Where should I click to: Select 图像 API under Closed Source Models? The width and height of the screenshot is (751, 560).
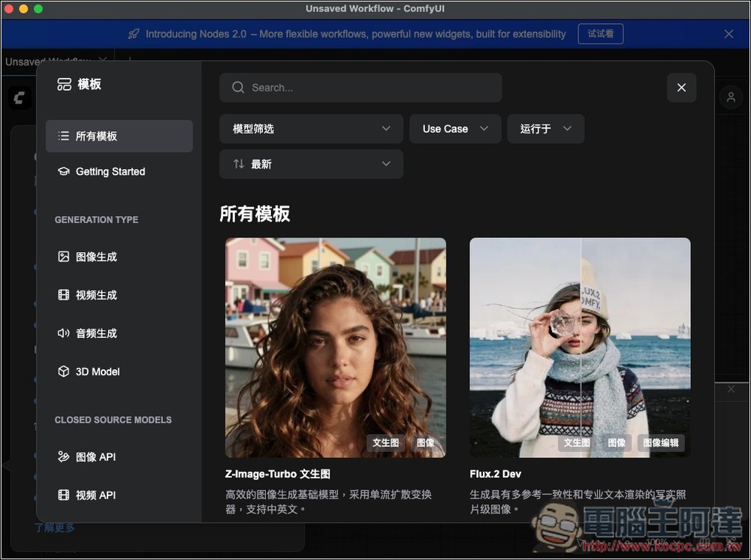[95, 456]
